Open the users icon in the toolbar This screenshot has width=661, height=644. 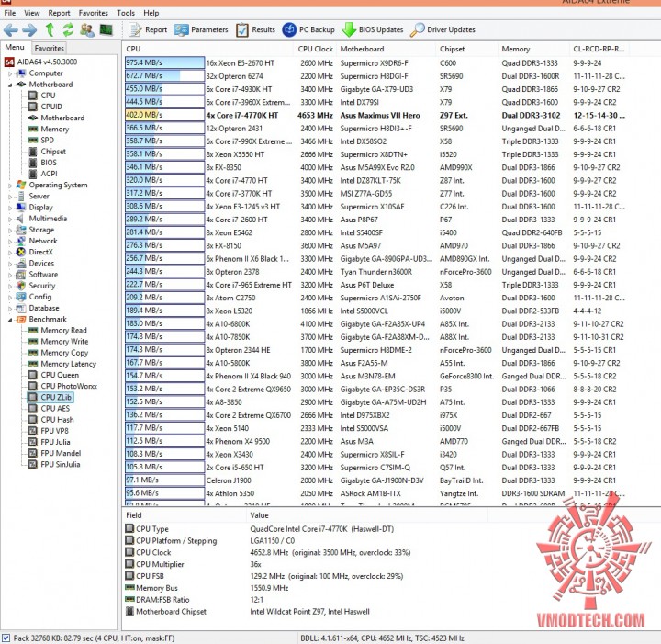87,29
